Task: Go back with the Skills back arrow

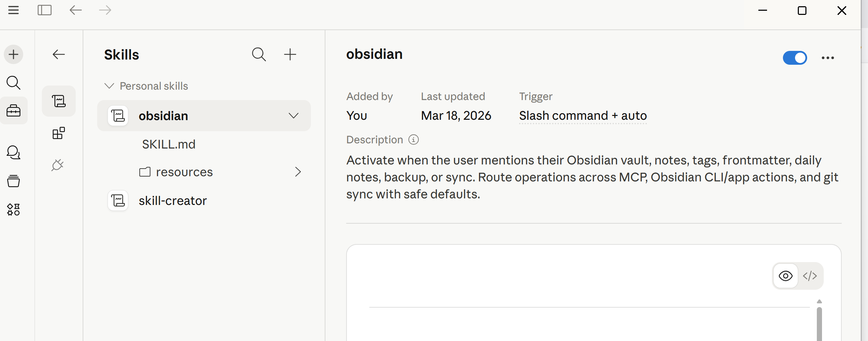Action: pyautogui.click(x=59, y=54)
